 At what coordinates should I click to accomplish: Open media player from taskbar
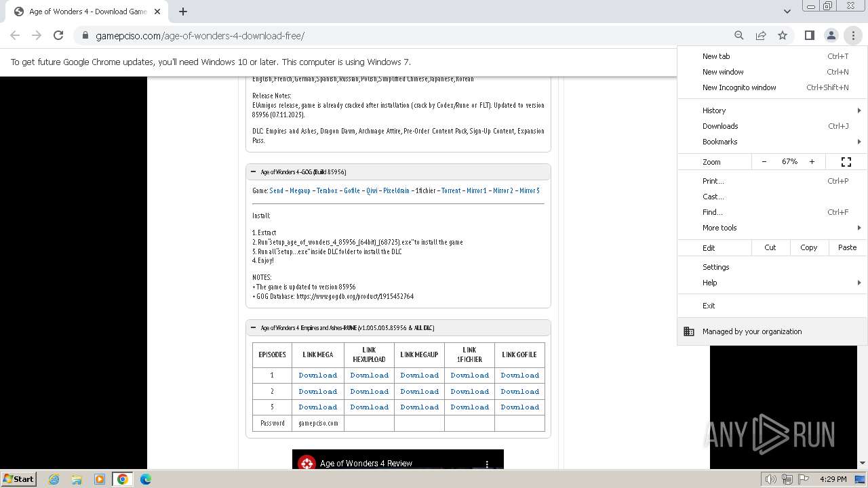(100, 479)
